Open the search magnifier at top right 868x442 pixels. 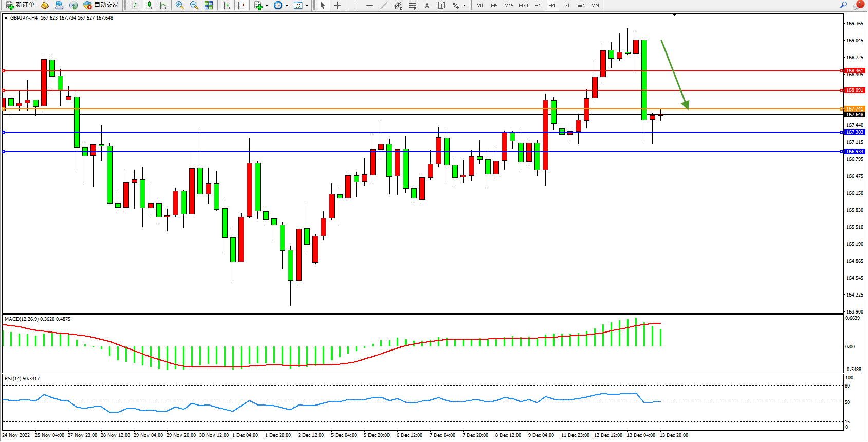[843, 5]
